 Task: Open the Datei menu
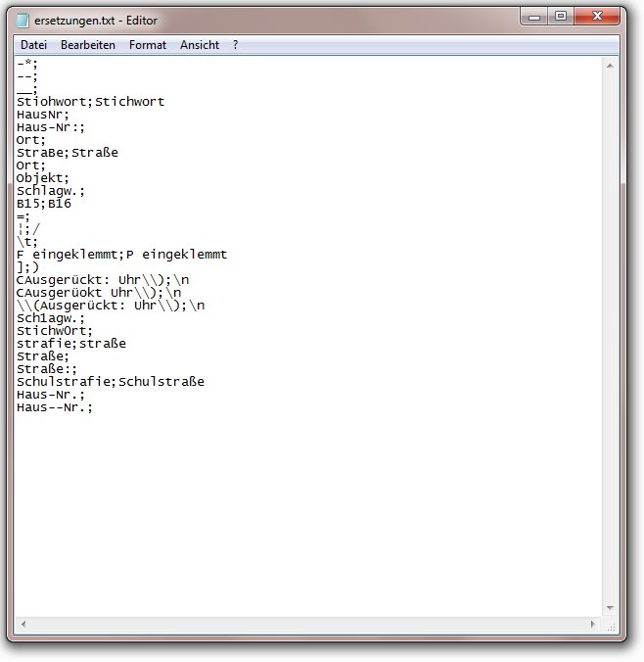pyautogui.click(x=33, y=45)
